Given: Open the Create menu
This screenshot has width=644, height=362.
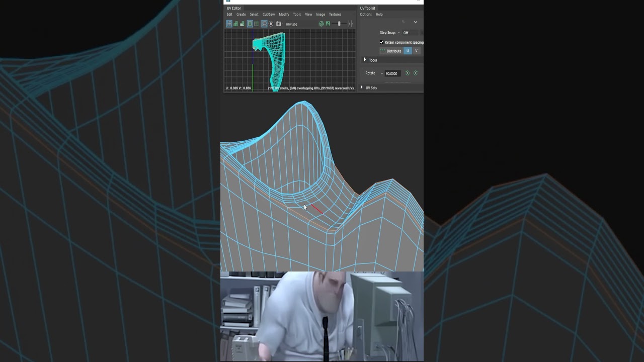Looking at the screenshot, I should point(241,14).
